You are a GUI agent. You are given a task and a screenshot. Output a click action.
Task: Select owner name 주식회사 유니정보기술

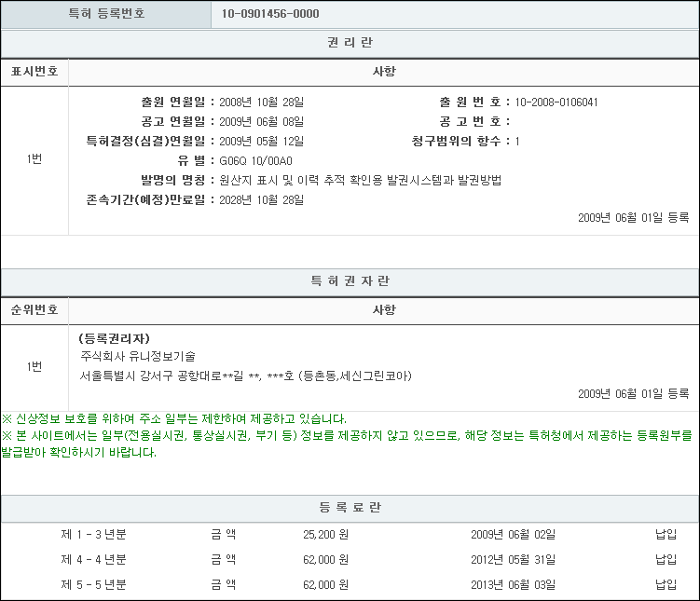(138, 357)
